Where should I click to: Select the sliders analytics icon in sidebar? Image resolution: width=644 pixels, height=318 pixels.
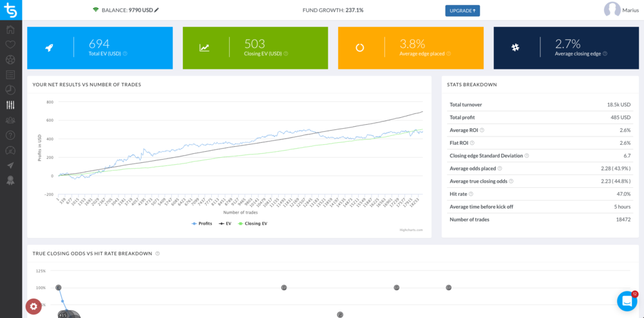click(11, 105)
